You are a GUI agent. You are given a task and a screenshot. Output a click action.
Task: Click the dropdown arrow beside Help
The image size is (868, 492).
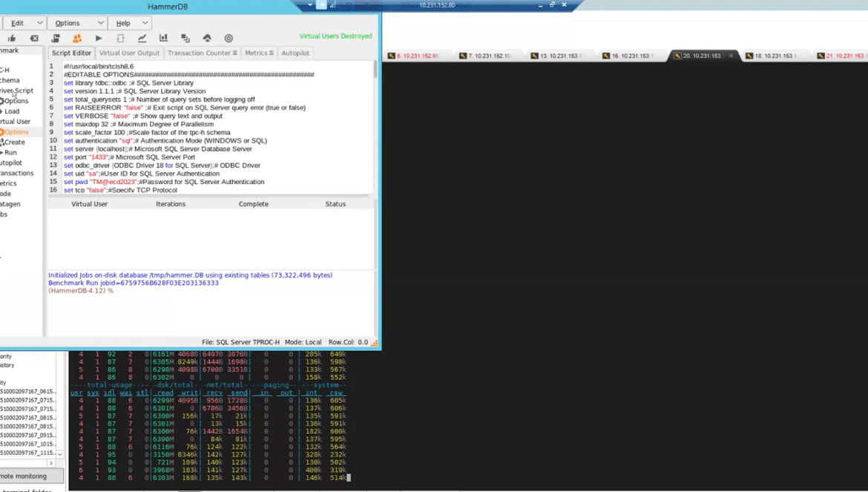[145, 23]
